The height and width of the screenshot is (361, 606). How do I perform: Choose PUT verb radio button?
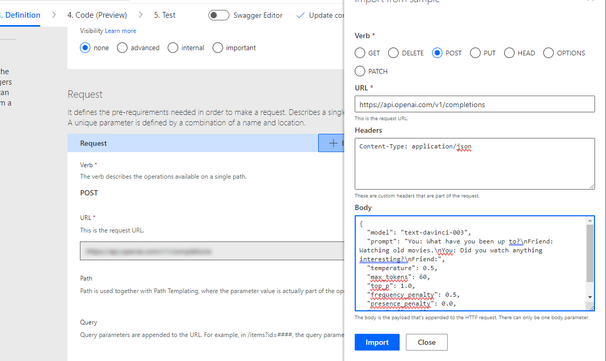point(475,53)
